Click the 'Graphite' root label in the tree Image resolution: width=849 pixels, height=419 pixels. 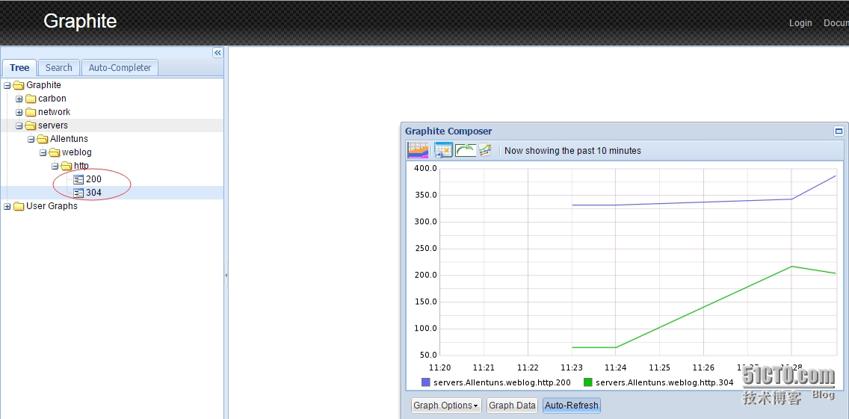(x=43, y=85)
